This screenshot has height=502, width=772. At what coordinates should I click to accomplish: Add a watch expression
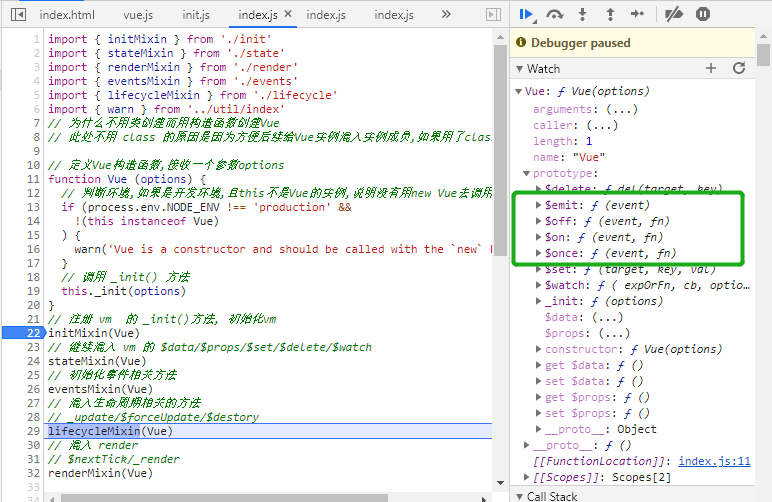click(x=711, y=68)
